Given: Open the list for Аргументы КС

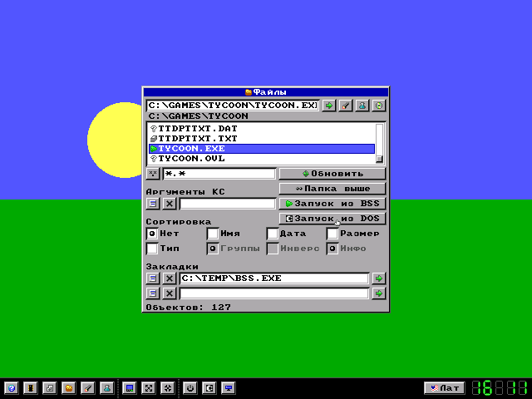Looking at the screenshot, I should click(153, 204).
